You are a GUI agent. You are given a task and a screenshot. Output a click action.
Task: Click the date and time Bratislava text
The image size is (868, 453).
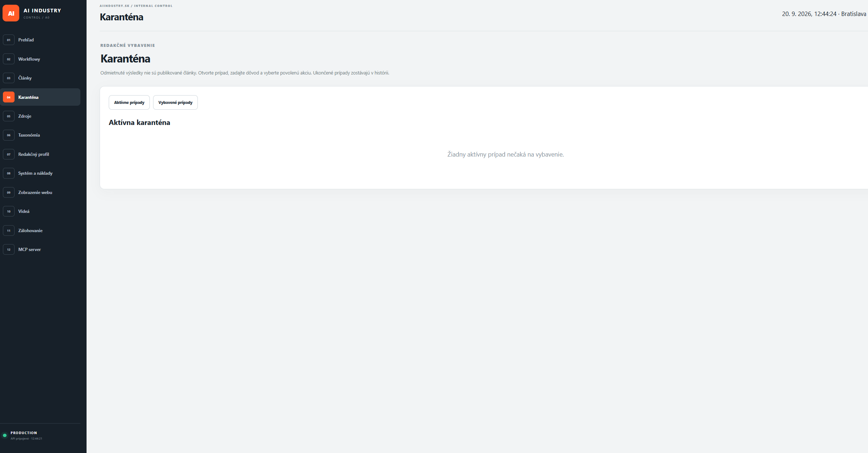(x=824, y=14)
